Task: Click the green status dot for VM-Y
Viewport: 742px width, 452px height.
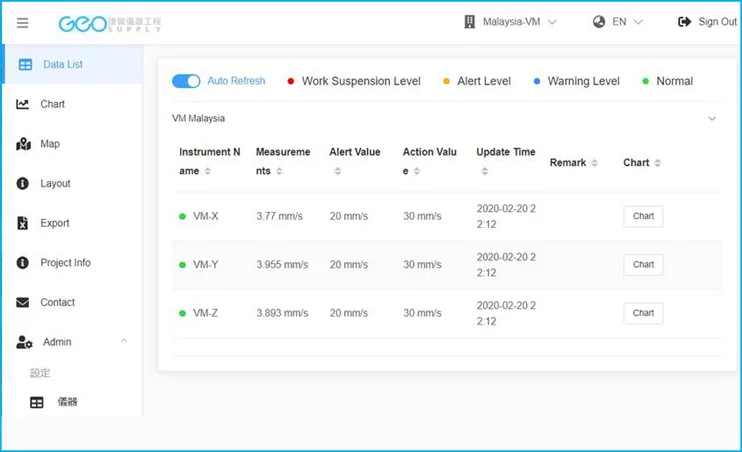Action: 182,265
